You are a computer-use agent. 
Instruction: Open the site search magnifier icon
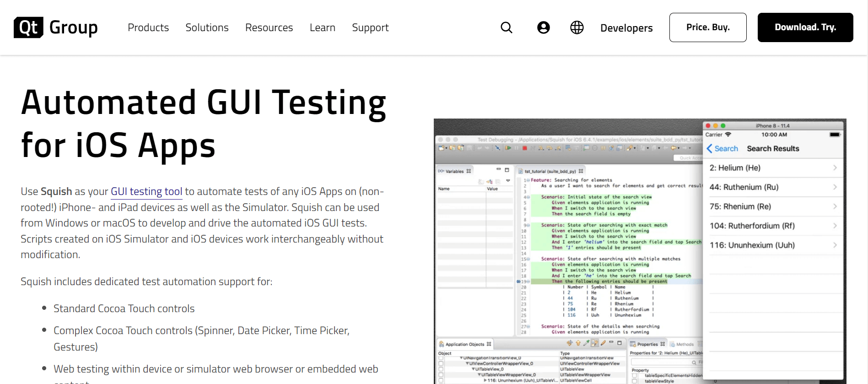[507, 28]
